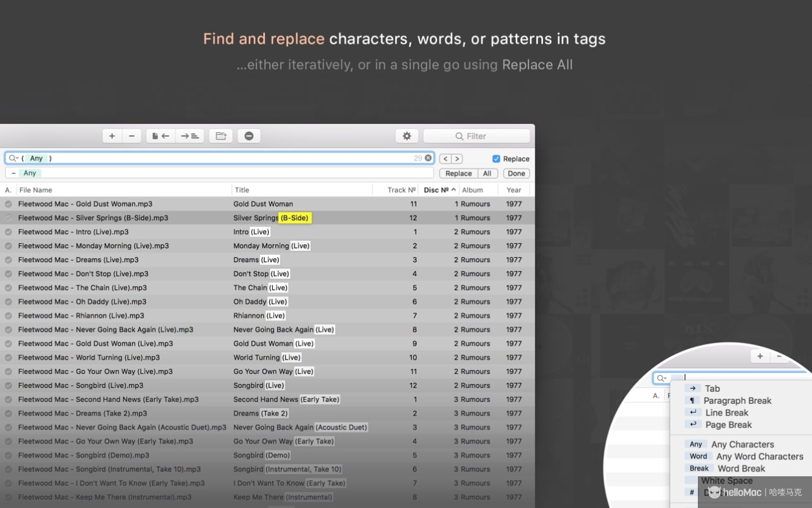Select the Never Going Back Again (Live) title cell
Image resolution: width=812 pixels, height=508 pixels.
tap(284, 330)
